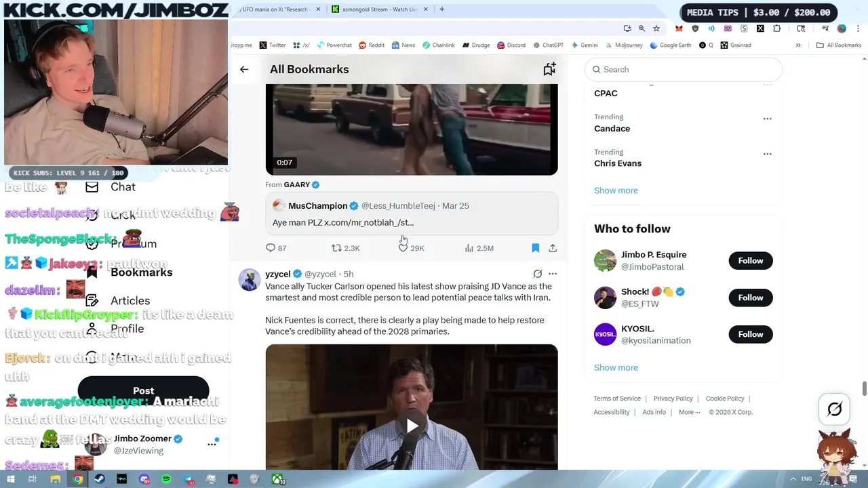The width and height of the screenshot is (868, 488).
Task: Open a new browser tab
Action: [x=442, y=9]
